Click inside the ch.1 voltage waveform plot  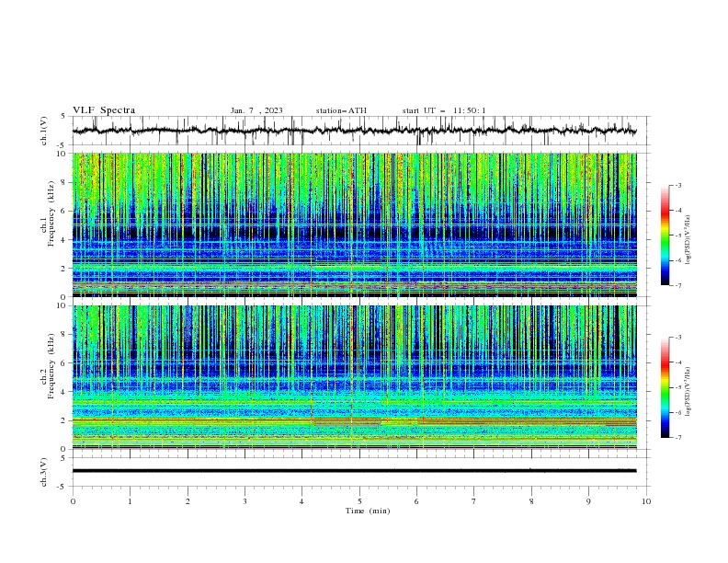(x=361, y=131)
